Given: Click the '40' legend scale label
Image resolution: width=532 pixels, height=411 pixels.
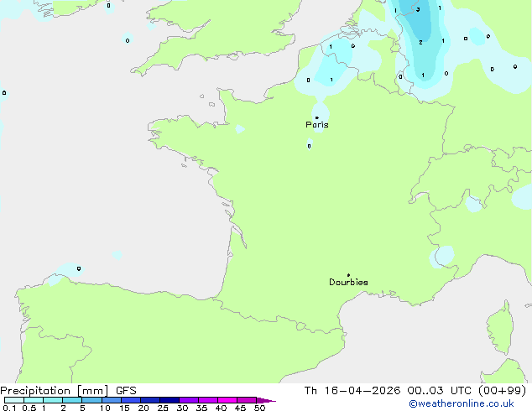Looking at the screenshot, I should click(x=221, y=408).
